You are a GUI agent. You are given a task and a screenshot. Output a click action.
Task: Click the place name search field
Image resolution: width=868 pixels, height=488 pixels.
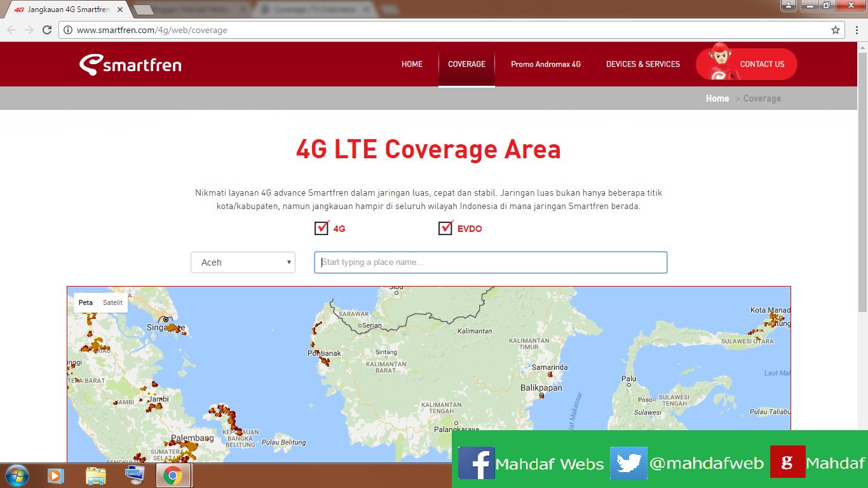491,262
